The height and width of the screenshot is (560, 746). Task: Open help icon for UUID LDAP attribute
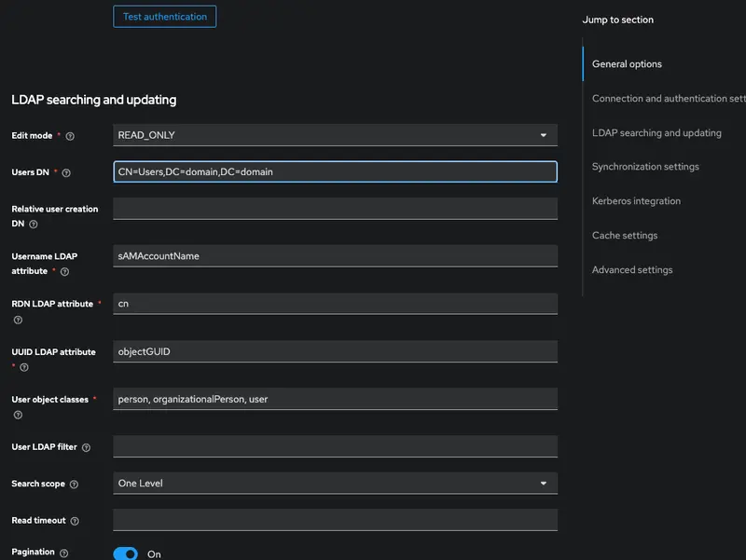24,367
